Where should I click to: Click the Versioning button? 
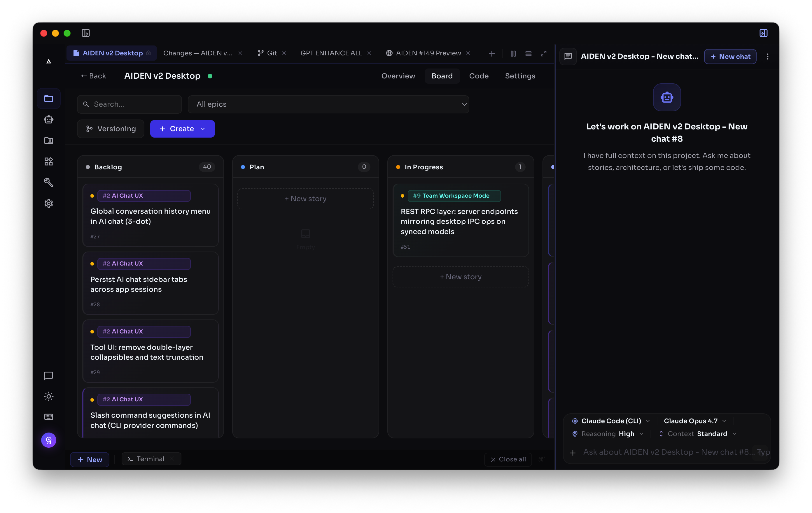click(111, 129)
